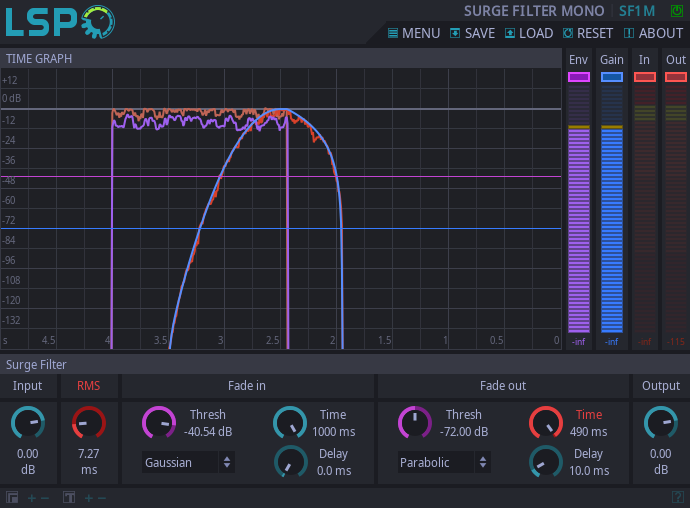Increase UI scaling with first plus icon

32,498
